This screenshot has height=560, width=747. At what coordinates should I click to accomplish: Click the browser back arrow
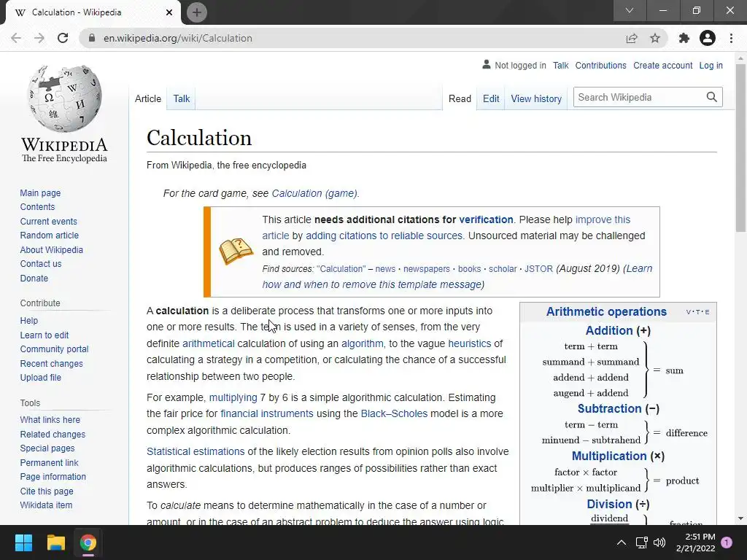point(16,38)
